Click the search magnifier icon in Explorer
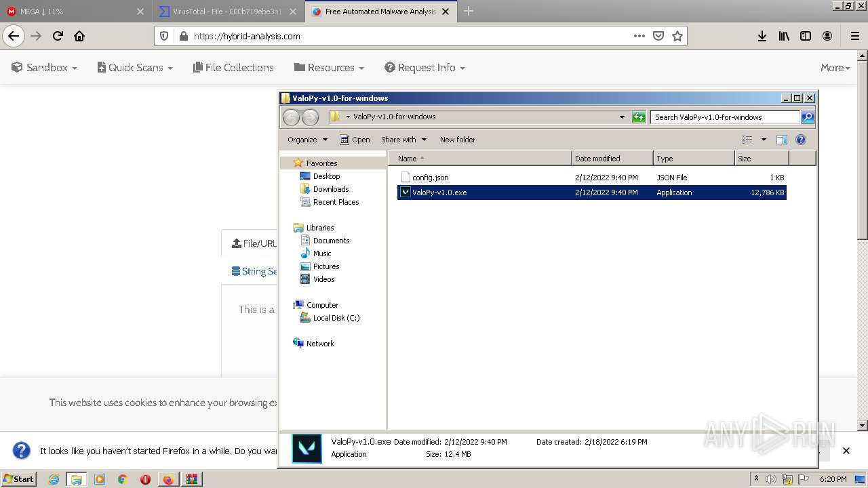 click(807, 117)
